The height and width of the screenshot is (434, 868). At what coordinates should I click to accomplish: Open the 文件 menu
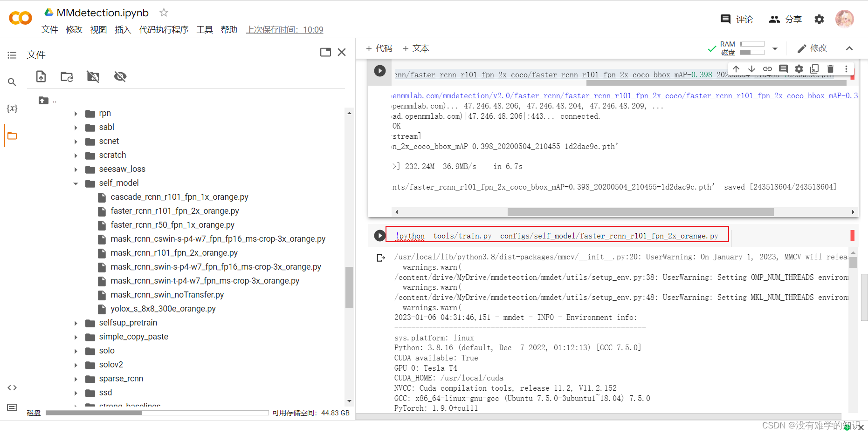tap(50, 30)
